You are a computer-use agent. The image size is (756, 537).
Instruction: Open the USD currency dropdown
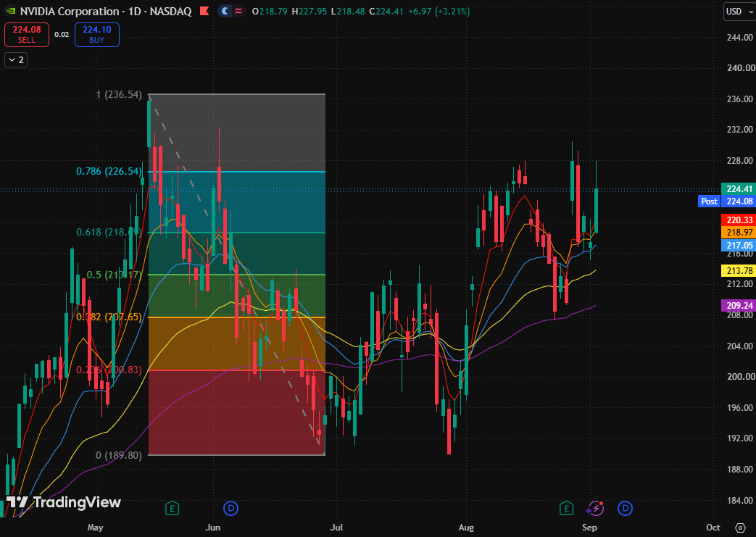coord(739,12)
